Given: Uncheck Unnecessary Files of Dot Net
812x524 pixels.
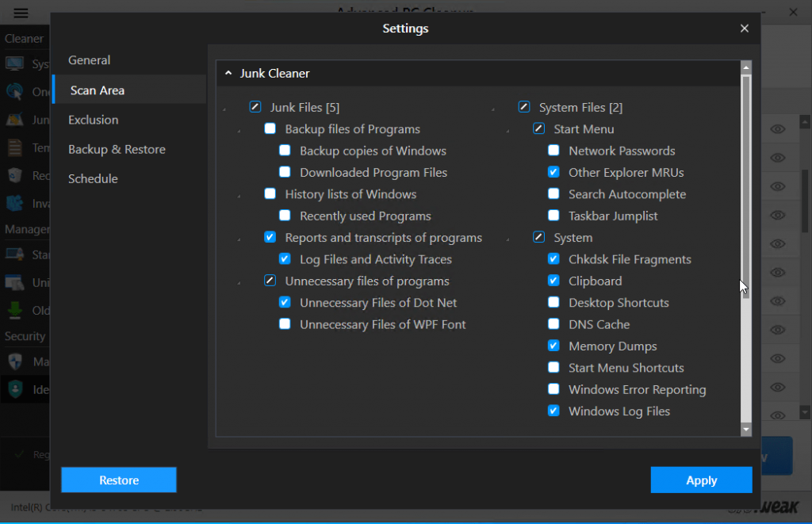Looking at the screenshot, I should (x=285, y=302).
